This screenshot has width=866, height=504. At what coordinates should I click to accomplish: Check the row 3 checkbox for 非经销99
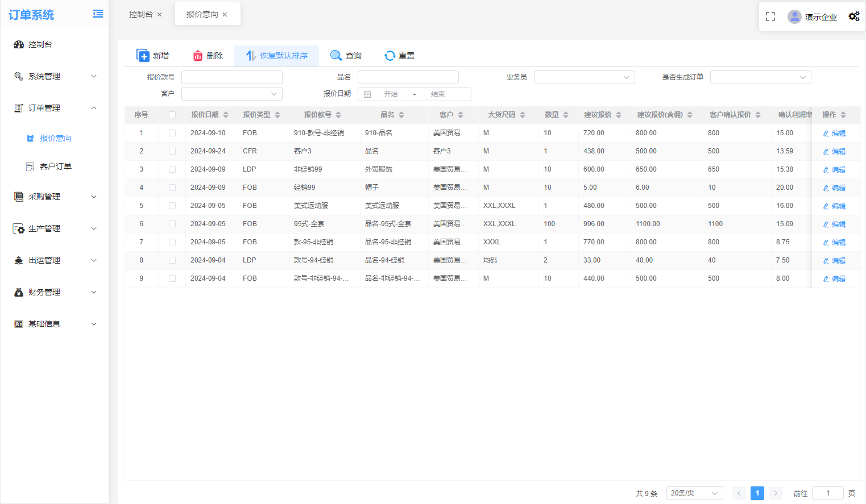(172, 169)
